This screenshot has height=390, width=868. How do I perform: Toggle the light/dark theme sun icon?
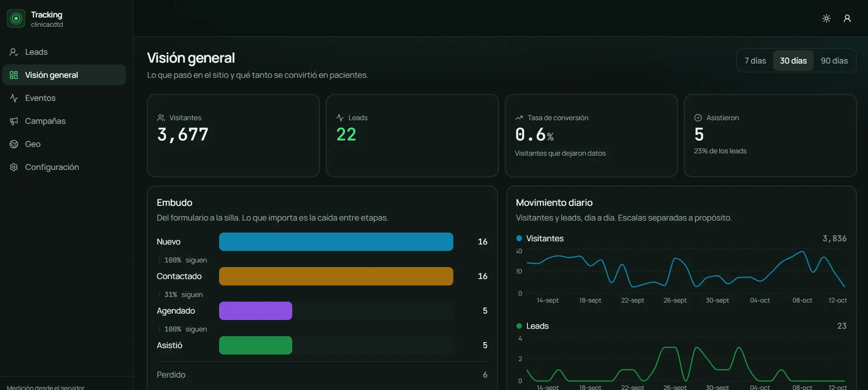pyautogui.click(x=827, y=18)
